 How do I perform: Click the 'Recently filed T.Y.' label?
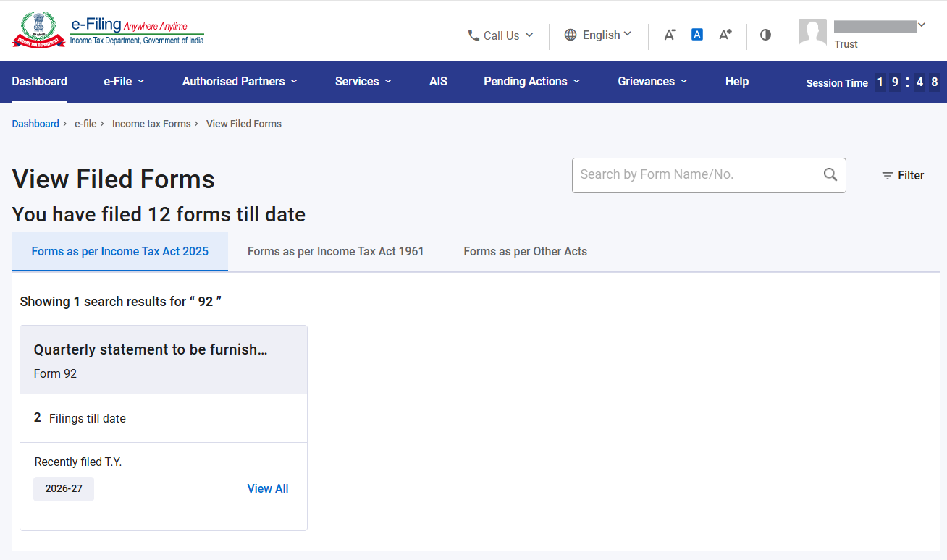[x=78, y=462]
